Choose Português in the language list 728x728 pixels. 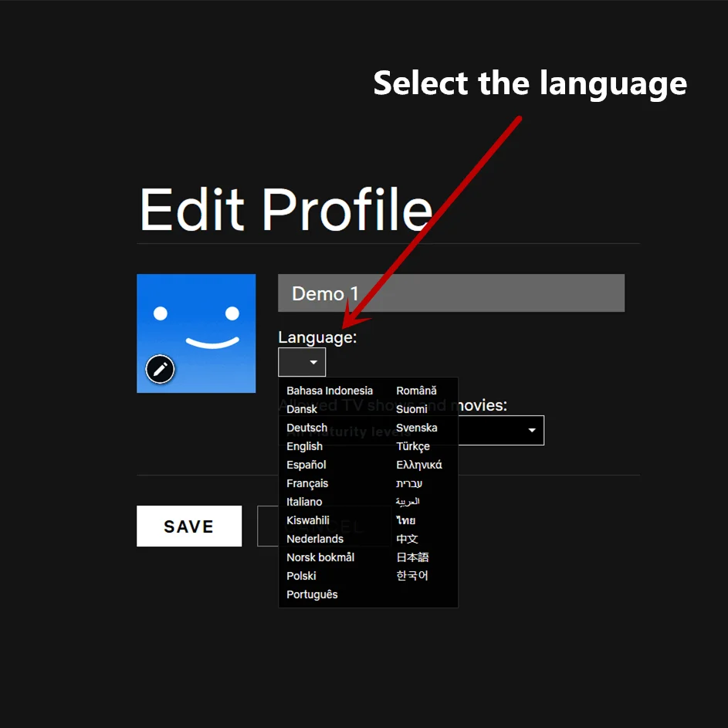[x=312, y=594]
